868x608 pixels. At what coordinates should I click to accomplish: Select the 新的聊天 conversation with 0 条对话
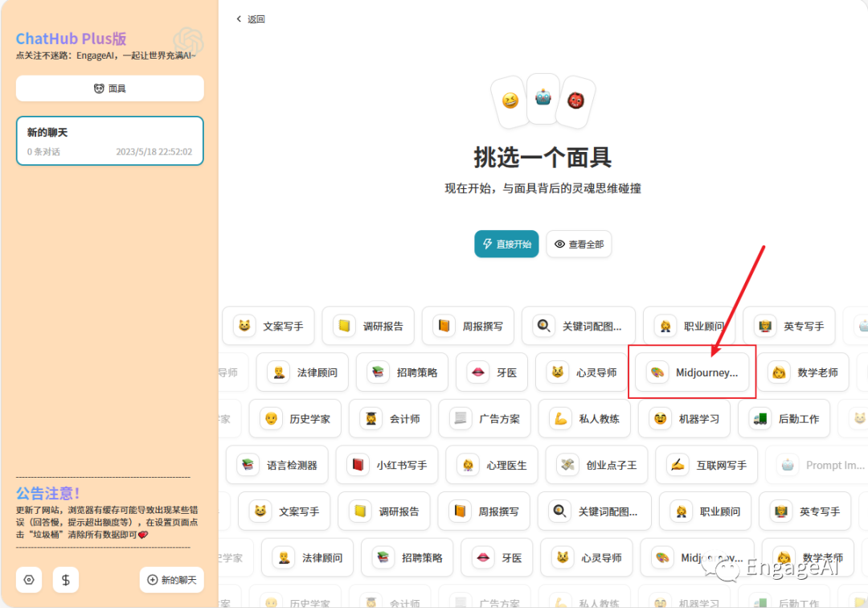click(109, 141)
